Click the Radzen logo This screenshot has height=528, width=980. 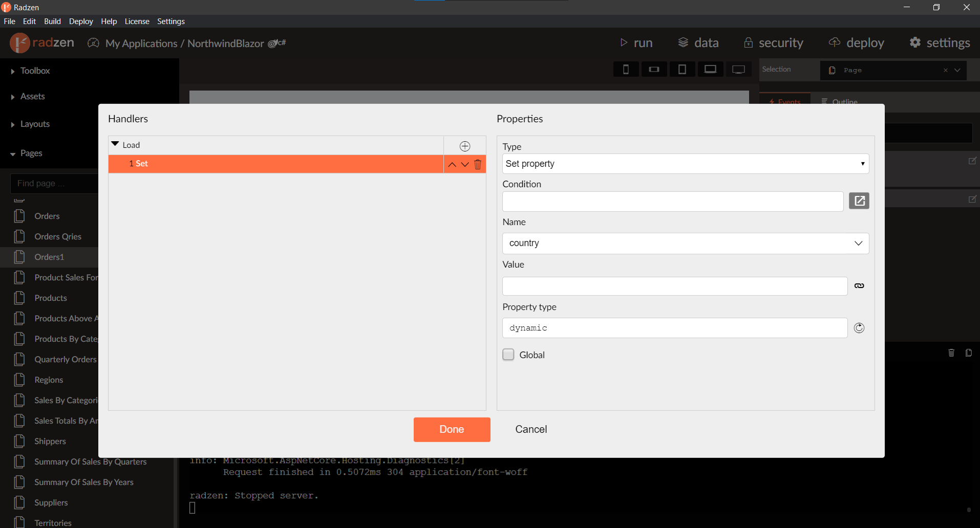(42, 43)
